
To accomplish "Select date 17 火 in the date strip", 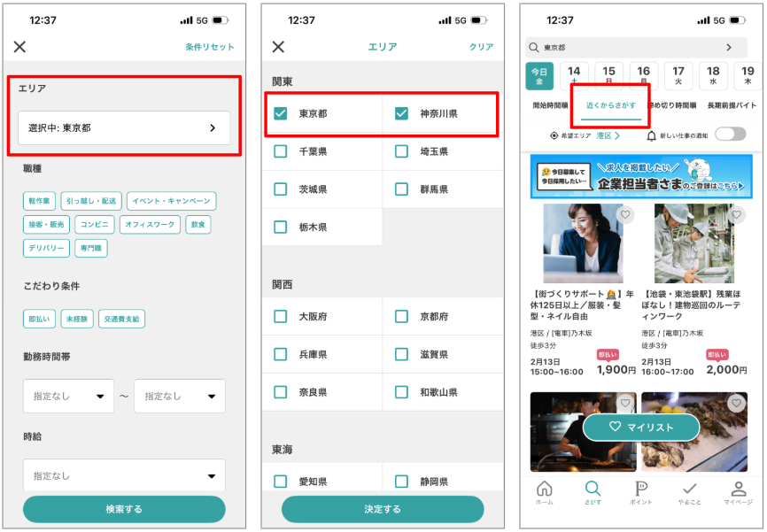I will pos(678,76).
